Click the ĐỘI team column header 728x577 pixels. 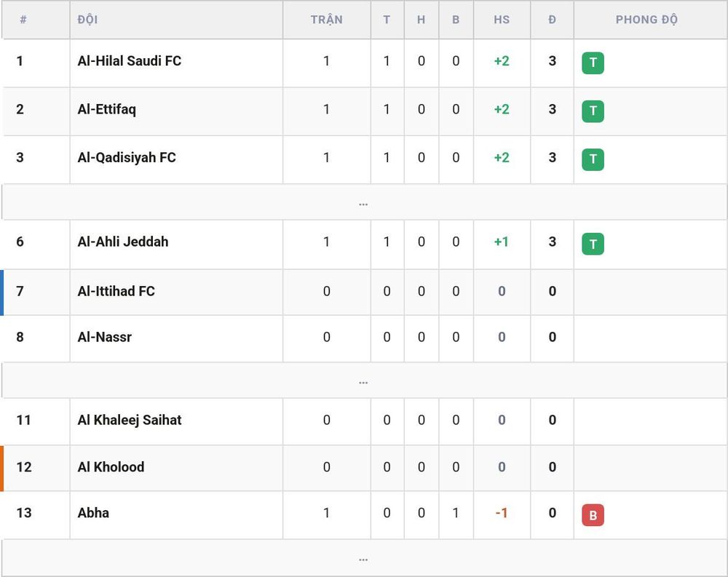[x=87, y=20]
